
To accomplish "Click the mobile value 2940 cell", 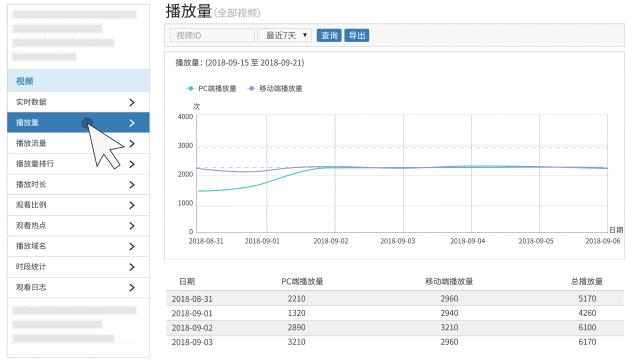I will 449,313.
